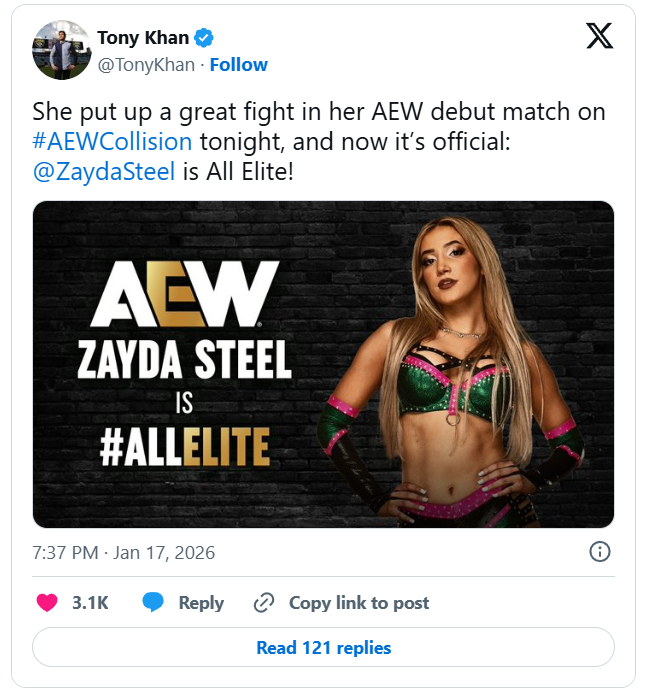646x696 pixels.
Task: Like the post with the heart icon
Action: 47,603
